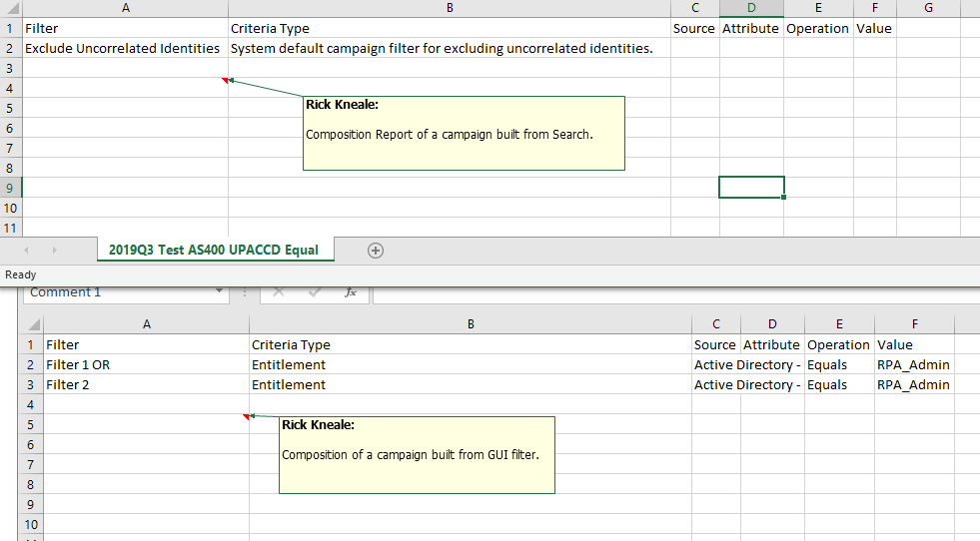980x541 pixels.
Task: Click the comment about campaign built from GUI filter
Action: [x=417, y=454]
